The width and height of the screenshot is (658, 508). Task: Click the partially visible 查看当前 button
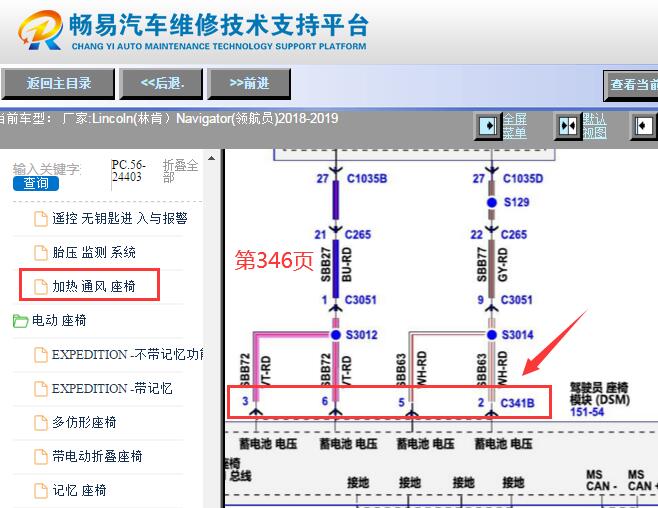(x=631, y=85)
